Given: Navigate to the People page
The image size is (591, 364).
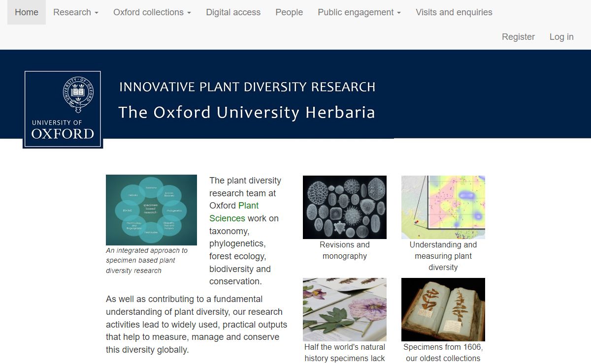Looking at the screenshot, I should point(289,12).
